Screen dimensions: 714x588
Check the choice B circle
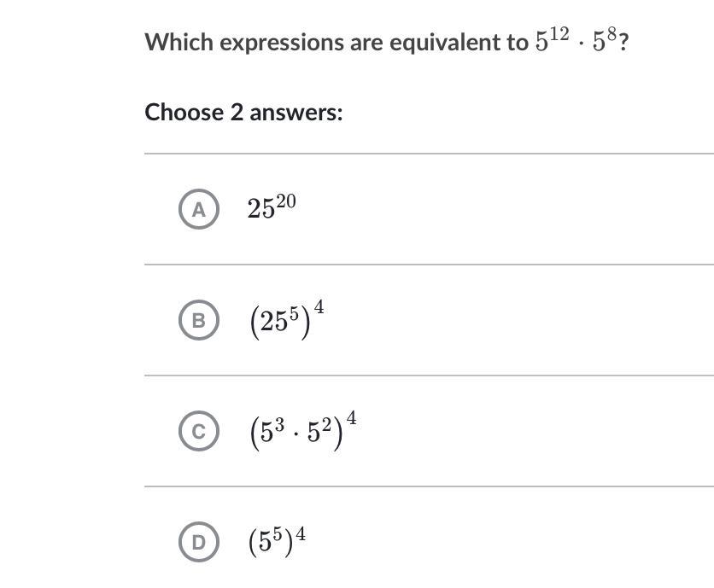pyautogui.click(x=199, y=320)
